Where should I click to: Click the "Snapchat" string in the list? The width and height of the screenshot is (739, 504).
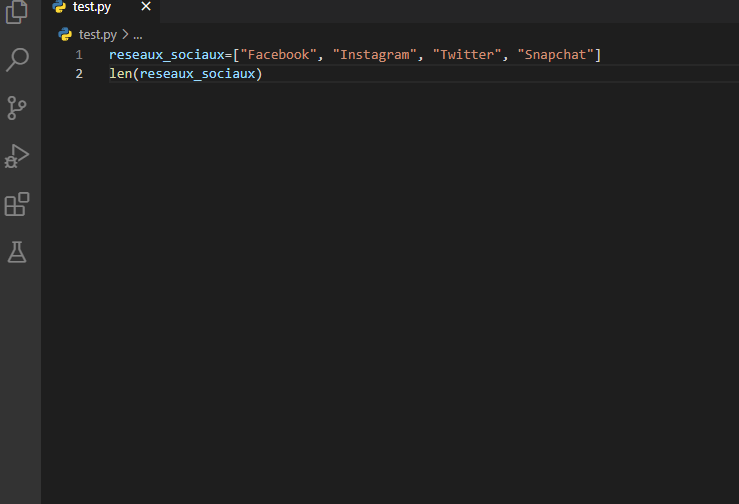(555, 55)
